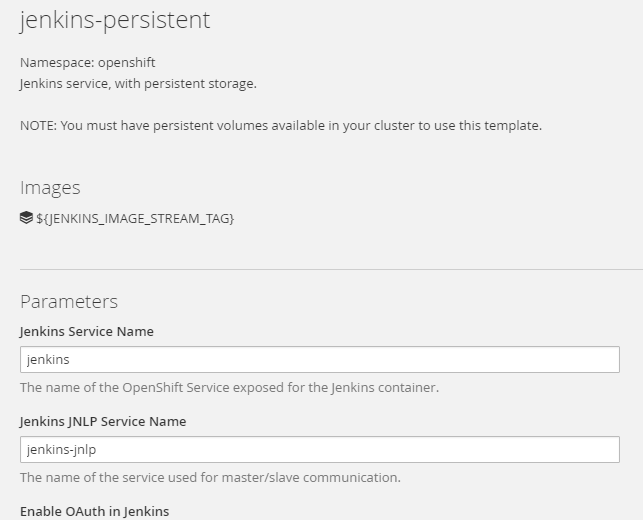Click the Images section heading
Screen dimensions: 643x520
coord(50,187)
